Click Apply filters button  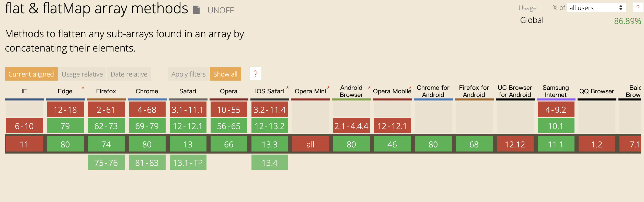click(188, 74)
